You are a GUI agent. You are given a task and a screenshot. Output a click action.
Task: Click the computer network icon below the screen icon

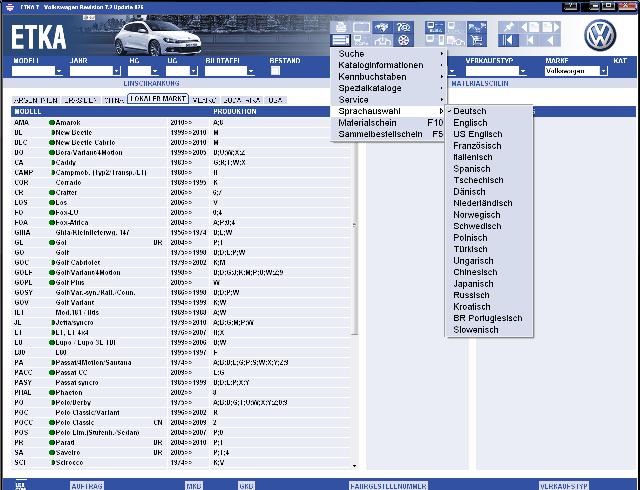point(361,40)
